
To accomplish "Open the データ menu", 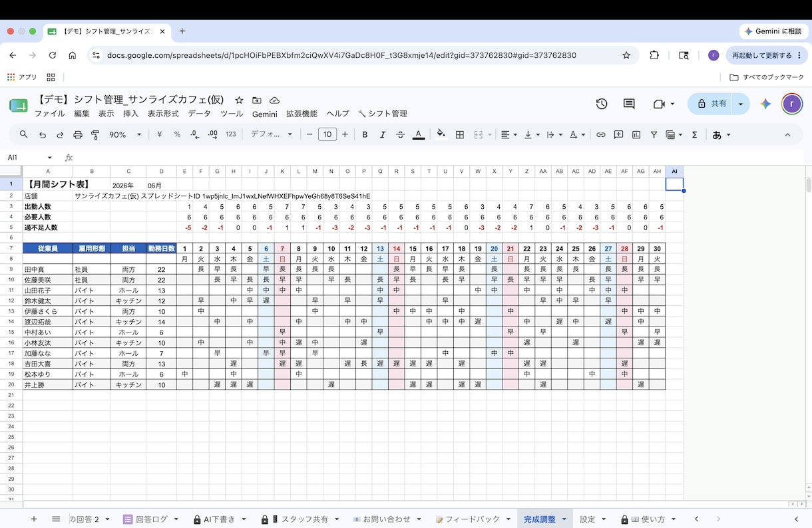I will pyautogui.click(x=199, y=114).
